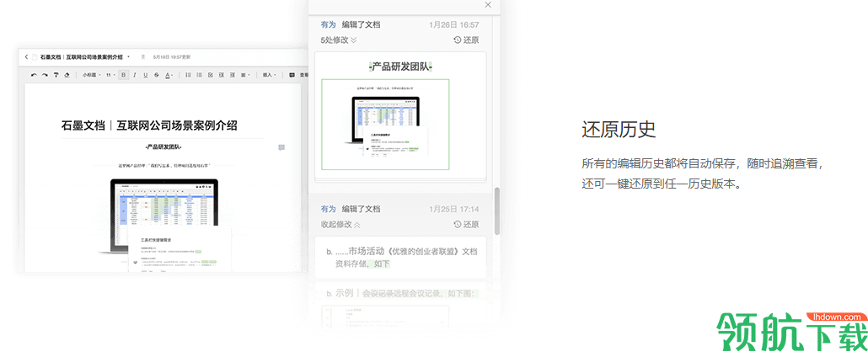The width and height of the screenshot is (868, 357).
Task: Click the -产品研发团队- heading in history preview
Action: click(x=400, y=67)
